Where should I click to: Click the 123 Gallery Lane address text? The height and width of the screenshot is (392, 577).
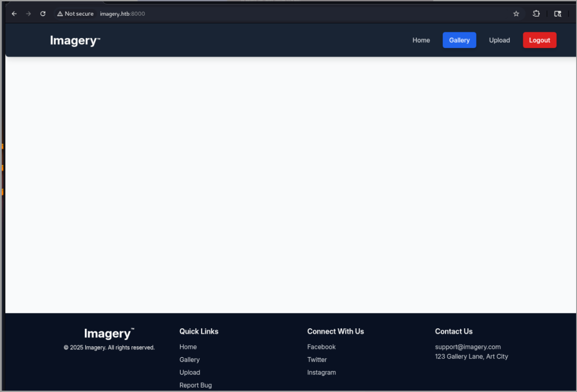click(472, 357)
